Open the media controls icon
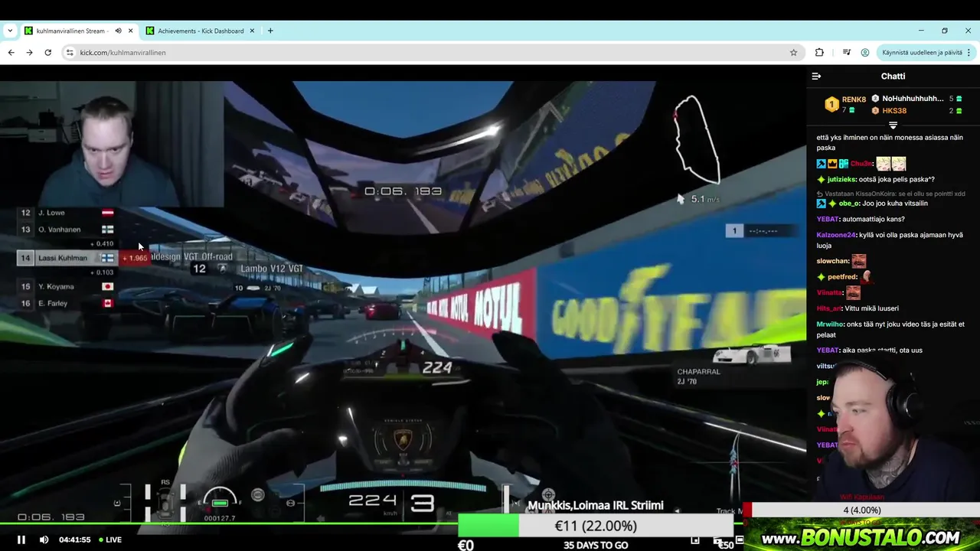 pos(847,53)
